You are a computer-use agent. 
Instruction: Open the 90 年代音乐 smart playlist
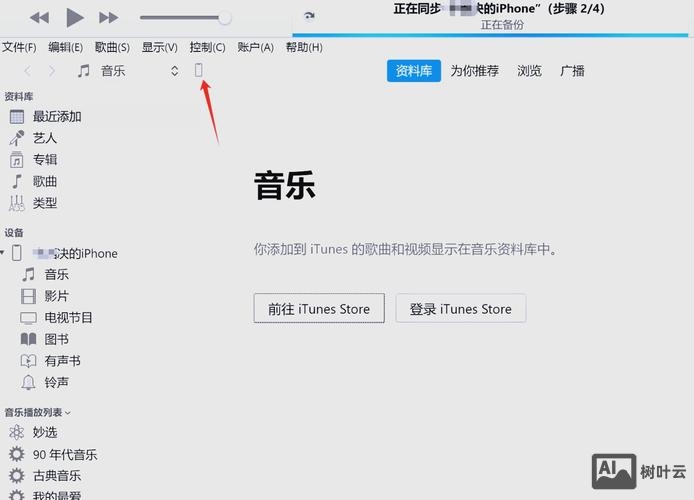click(65, 454)
